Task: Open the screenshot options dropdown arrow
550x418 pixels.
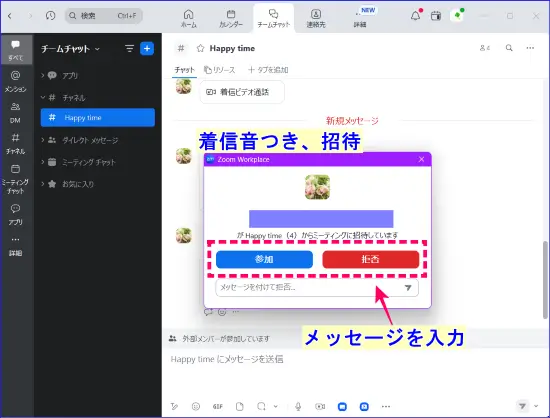Action: pyautogui.click(x=276, y=406)
